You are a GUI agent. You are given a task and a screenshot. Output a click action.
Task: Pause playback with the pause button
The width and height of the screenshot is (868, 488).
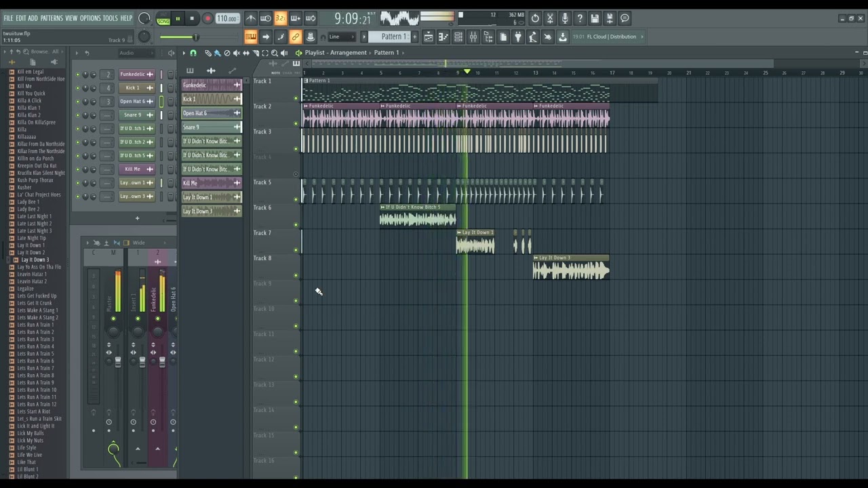[x=178, y=19]
